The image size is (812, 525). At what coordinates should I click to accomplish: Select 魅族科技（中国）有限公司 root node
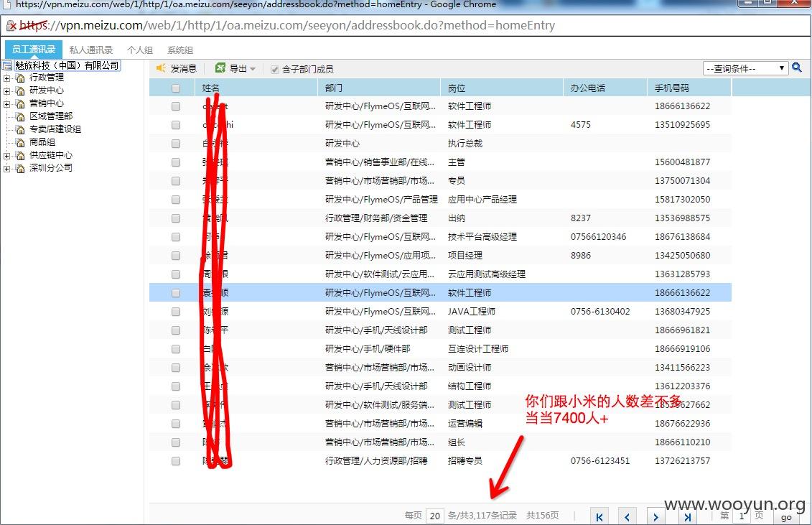67,65
